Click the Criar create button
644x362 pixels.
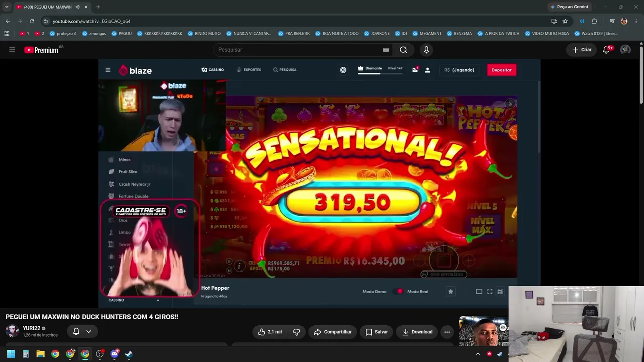pos(582,50)
